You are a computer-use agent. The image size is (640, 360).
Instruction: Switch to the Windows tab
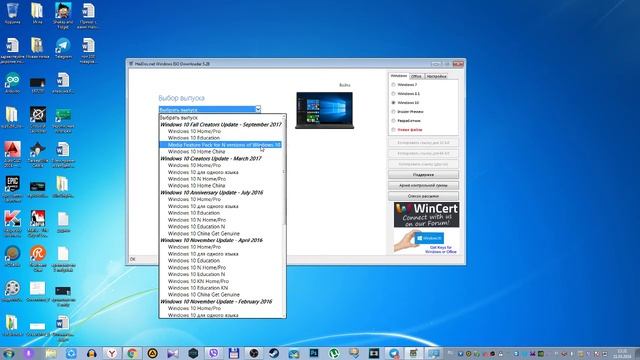pyautogui.click(x=398, y=76)
